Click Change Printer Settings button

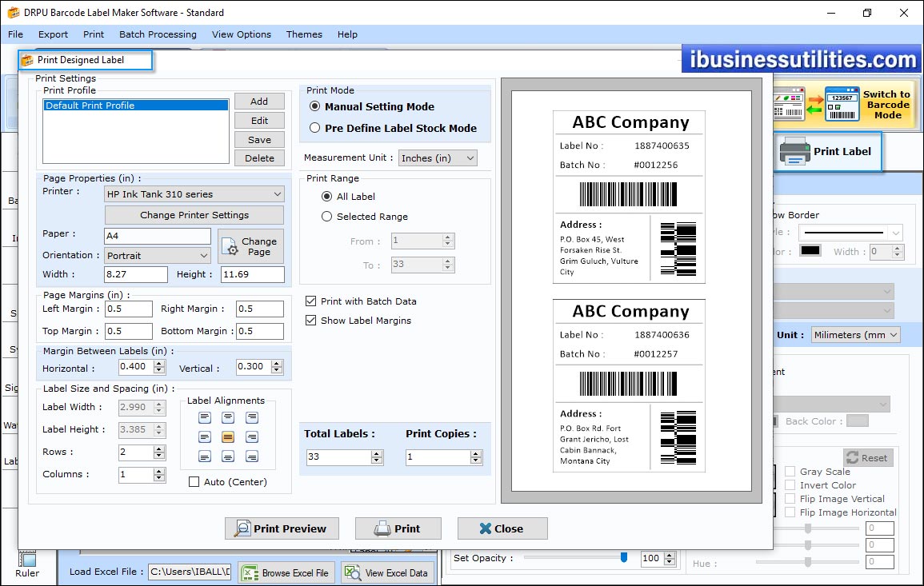[194, 215]
